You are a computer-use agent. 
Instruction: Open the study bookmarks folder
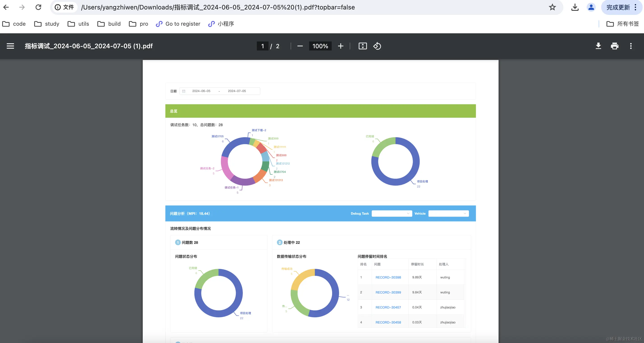click(x=47, y=24)
